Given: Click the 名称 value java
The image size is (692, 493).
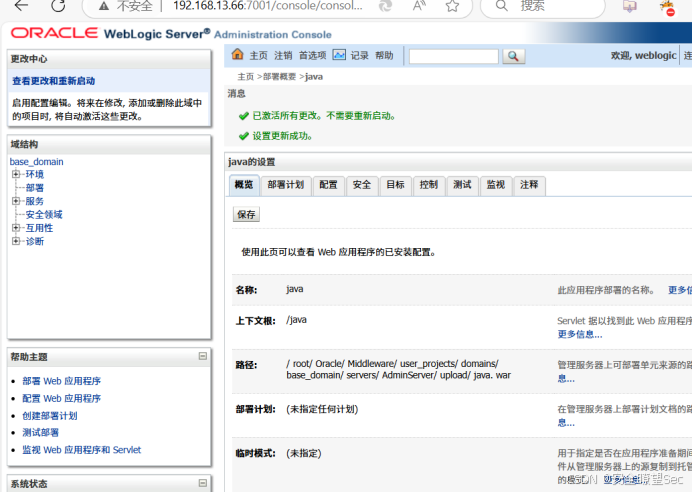Looking at the screenshot, I should pos(295,289).
